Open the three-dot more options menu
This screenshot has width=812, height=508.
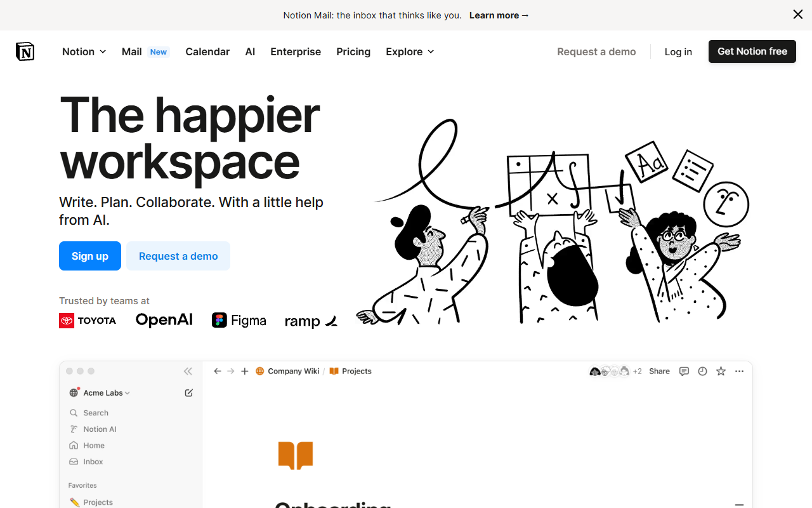pyautogui.click(x=739, y=371)
